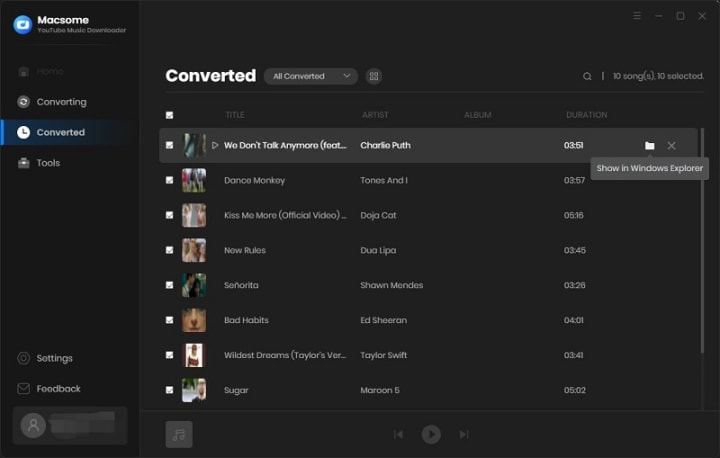Click the 05:02 duration for Sugar
This screenshot has width=720, height=458.
[574, 390]
